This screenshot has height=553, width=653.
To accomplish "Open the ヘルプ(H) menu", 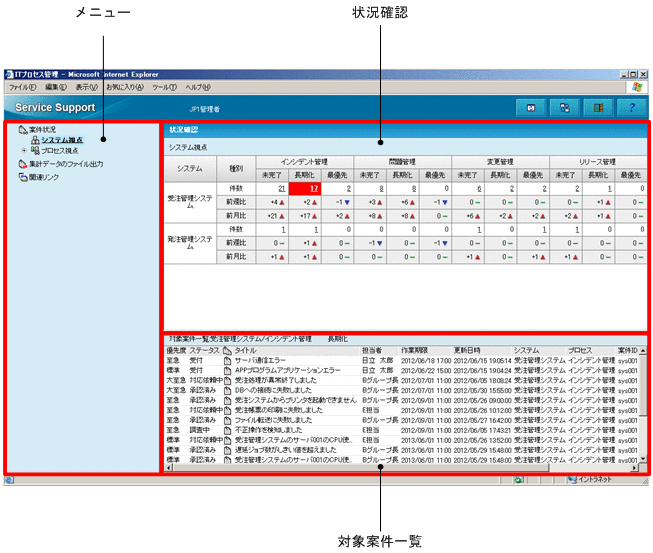I will (x=198, y=87).
